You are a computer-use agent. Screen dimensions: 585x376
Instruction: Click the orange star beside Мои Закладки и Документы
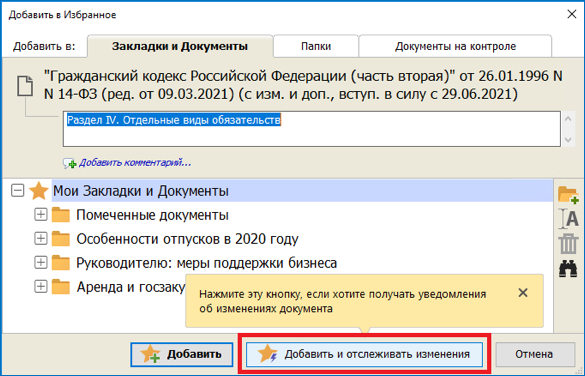pos(39,191)
